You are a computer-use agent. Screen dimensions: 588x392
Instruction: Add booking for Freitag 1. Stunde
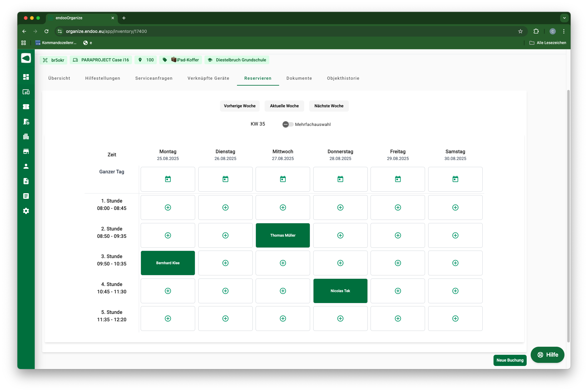[x=398, y=207]
